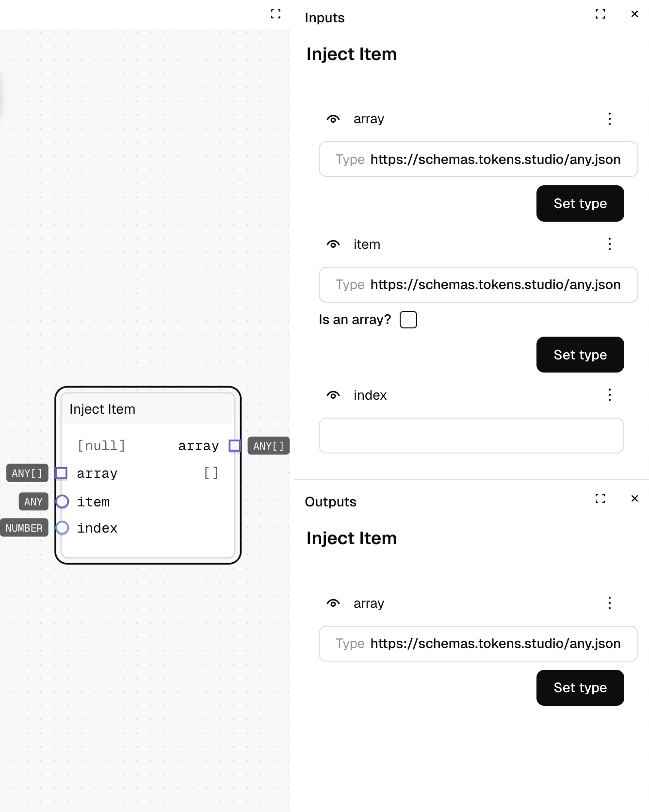Click the 'Is an array?' label text
The height and width of the screenshot is (812, 649).
pyautogui.click(x=355, y=320)
